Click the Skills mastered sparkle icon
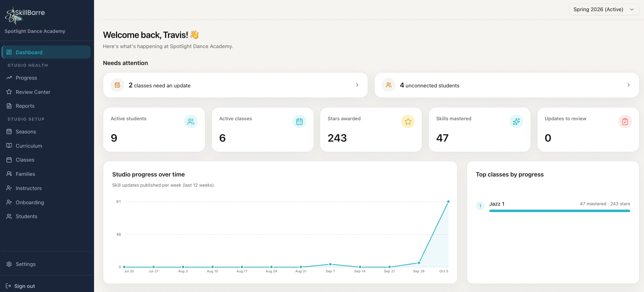Image resolution: width=644 pixels, height=292 pixels. pos(516,122)
